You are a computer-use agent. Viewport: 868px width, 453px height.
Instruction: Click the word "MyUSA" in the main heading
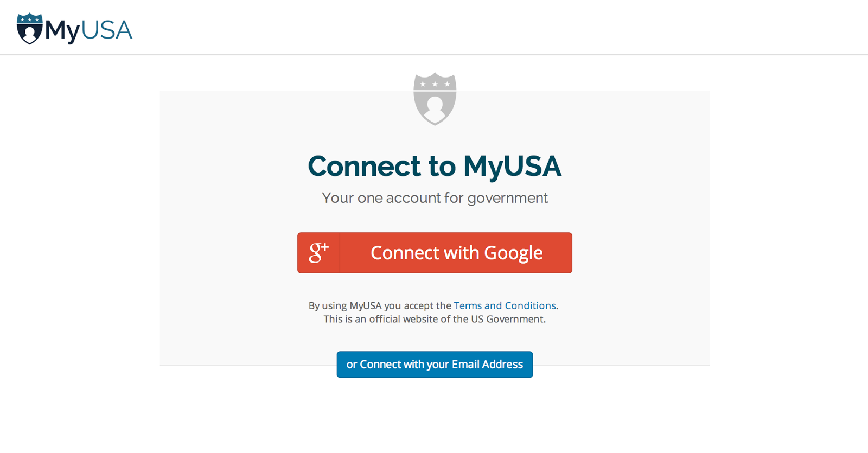pos(512,166)
